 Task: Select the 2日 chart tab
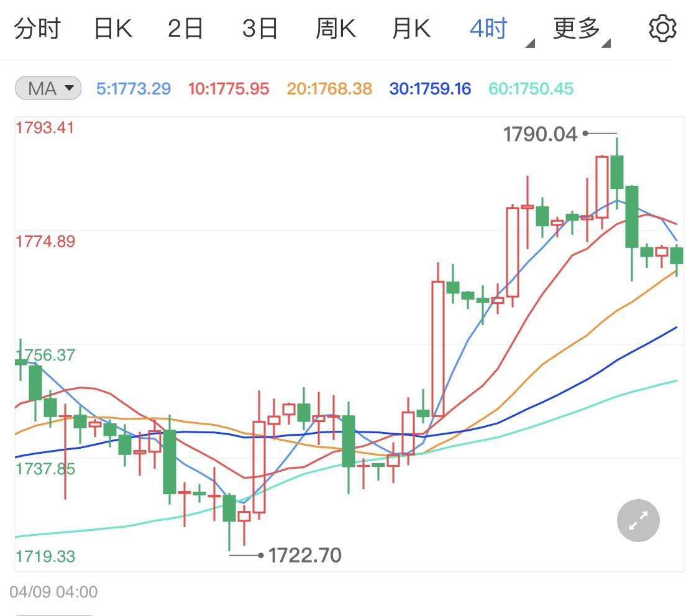click(x=185, y=29)
